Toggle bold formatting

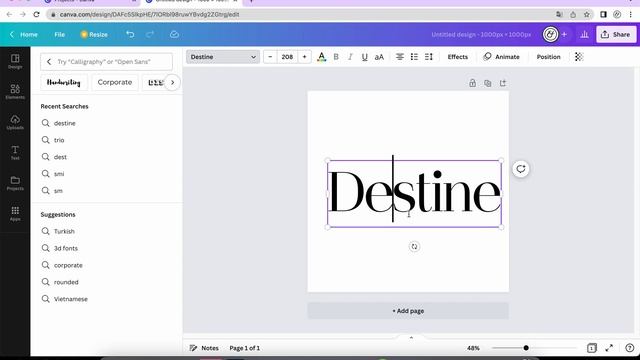click(336, 57)
